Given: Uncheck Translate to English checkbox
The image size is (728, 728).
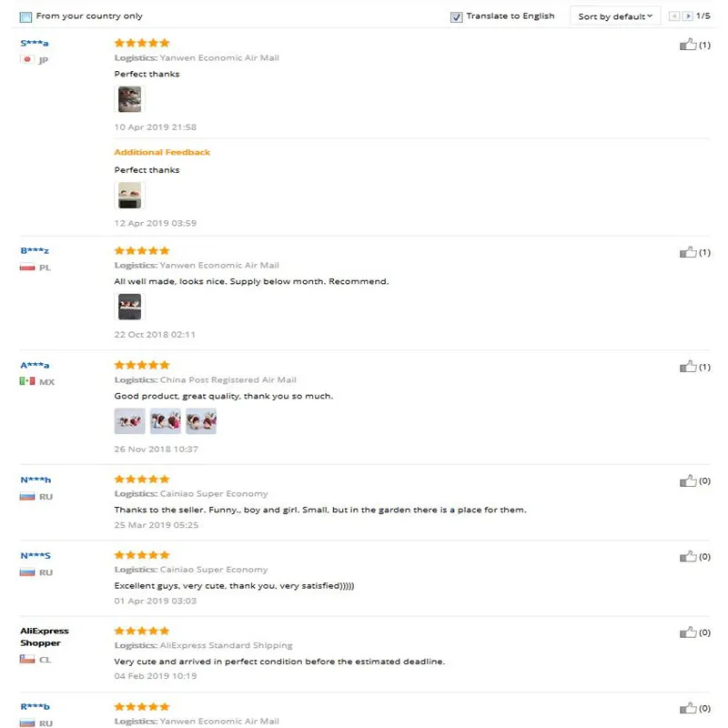Looking at the screenshot, I should point(457,17).
